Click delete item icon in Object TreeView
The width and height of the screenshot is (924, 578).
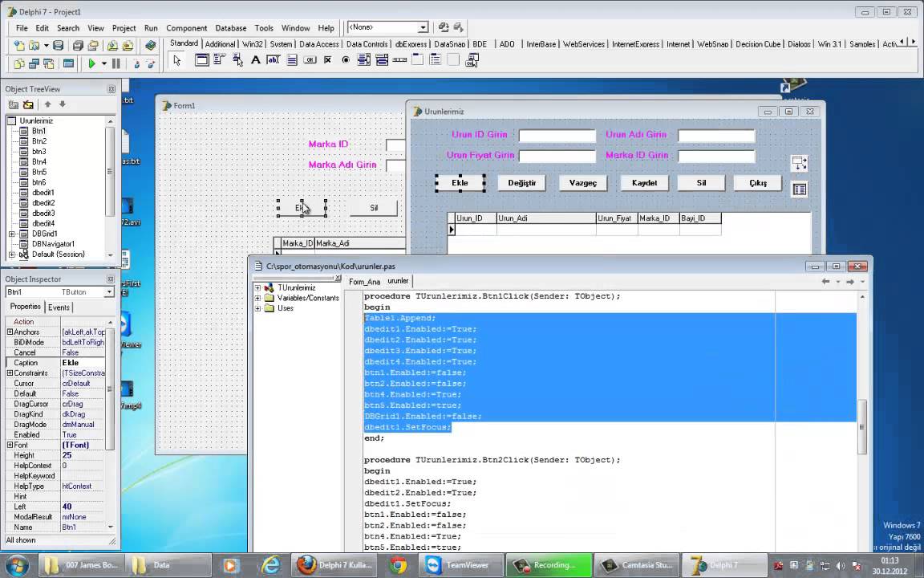[28, 104]
